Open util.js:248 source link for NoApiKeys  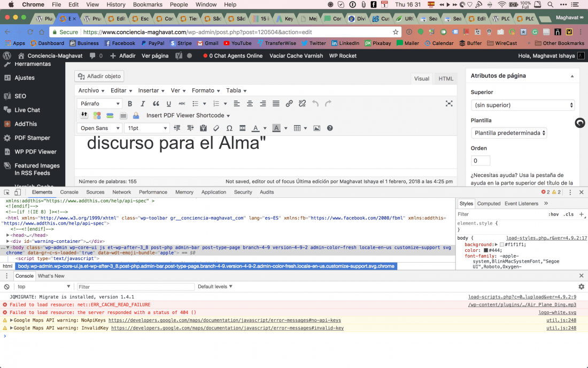(x=561, y=320)
